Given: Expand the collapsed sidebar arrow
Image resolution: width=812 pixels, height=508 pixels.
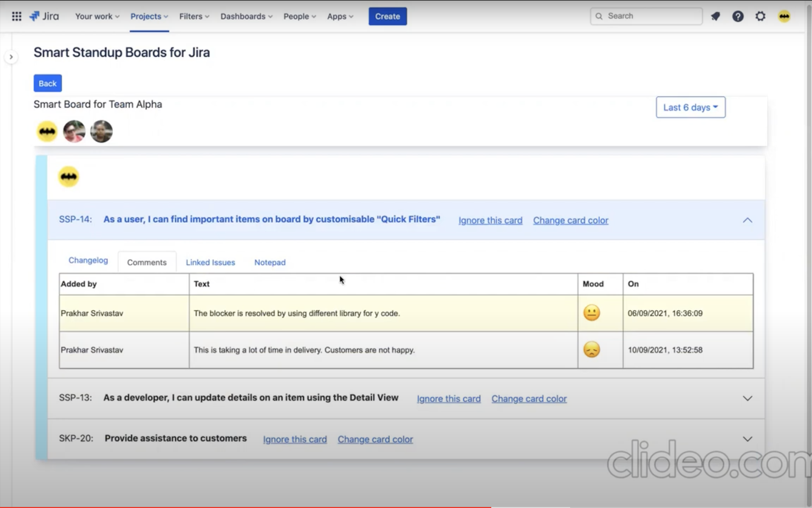Looking at the screenshot, I should point(11,57).
